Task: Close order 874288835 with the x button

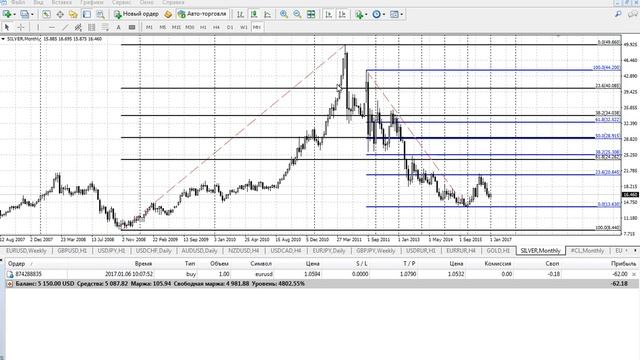Action: tap(634, 274)
